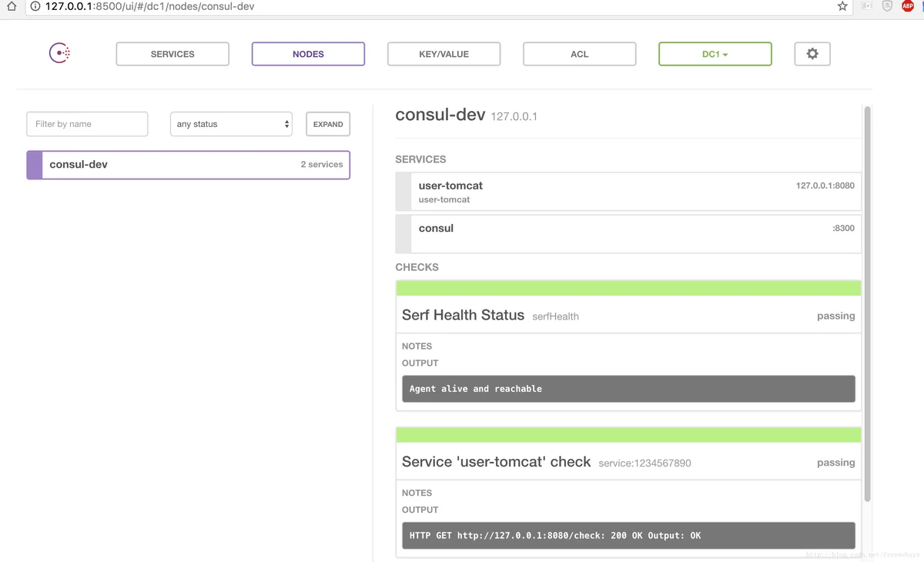
Task: Open the user-tomcat service entry
Action: coord(628,192)
